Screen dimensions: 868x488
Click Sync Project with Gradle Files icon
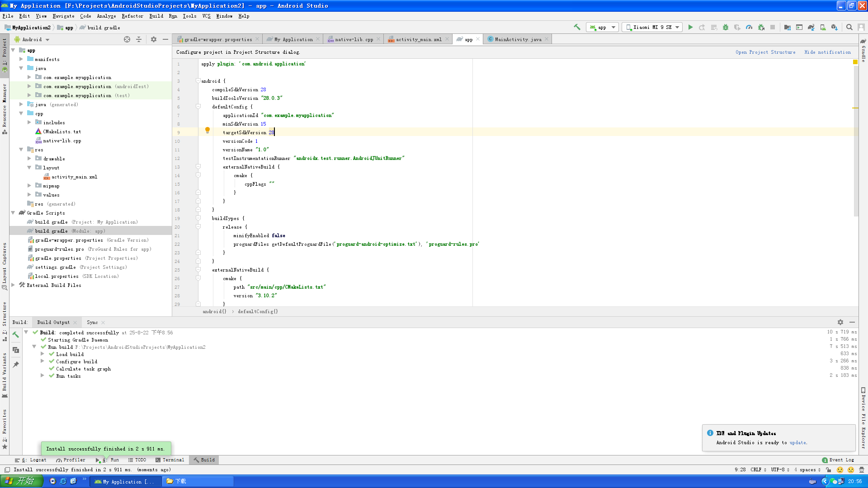811,27
